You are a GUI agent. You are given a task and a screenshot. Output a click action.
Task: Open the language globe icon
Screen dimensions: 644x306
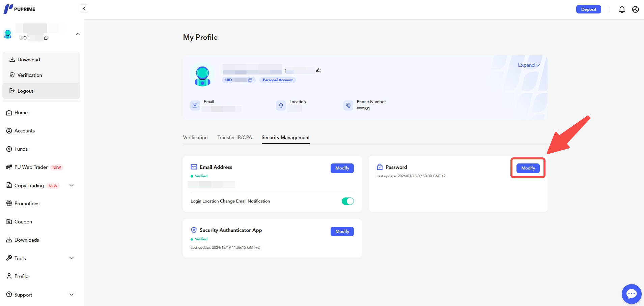635,9
